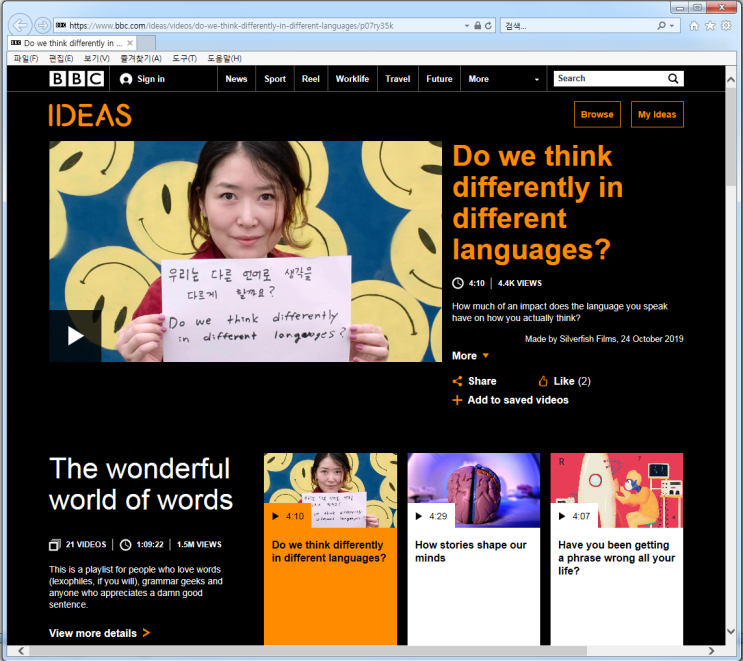
Task: Click the lock security icon in address bar
Action: tap(478, 26)
